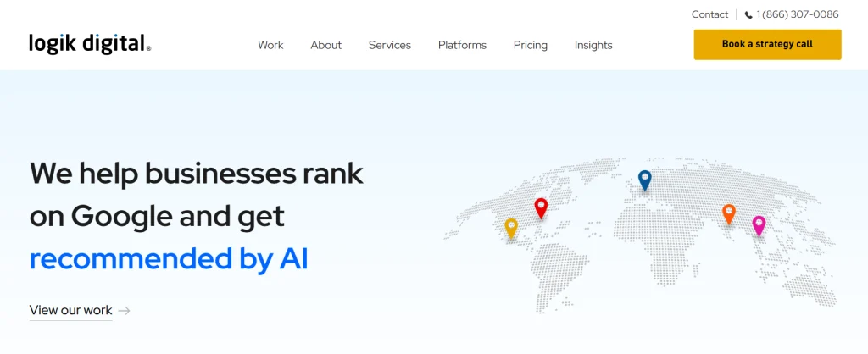Open the Work menu item
The image size is (868, 354).
coord(270,46)
